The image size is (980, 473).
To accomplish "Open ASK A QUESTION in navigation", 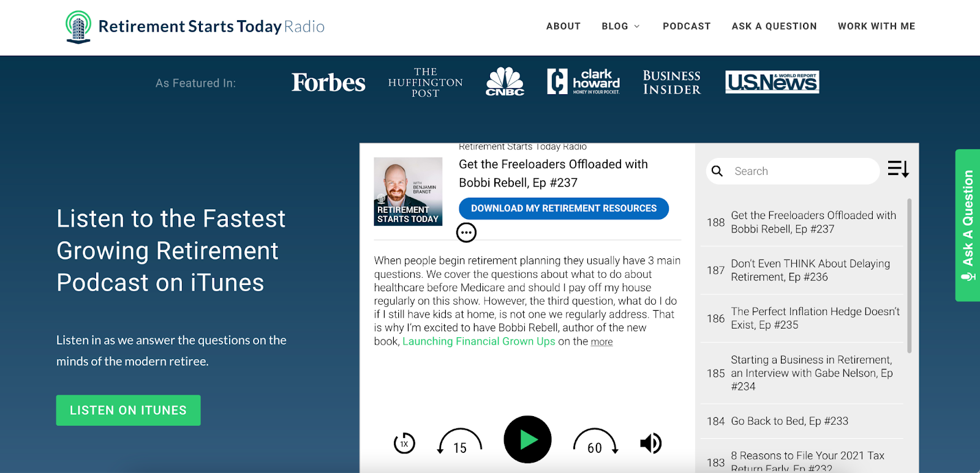I will [774, 26].
